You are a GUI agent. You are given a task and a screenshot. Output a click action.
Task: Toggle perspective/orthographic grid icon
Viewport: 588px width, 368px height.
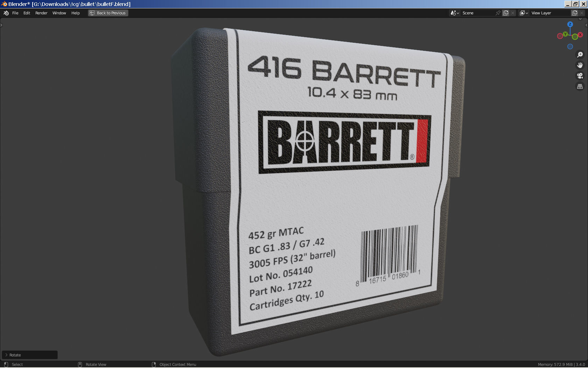click(x=580, y=86)
